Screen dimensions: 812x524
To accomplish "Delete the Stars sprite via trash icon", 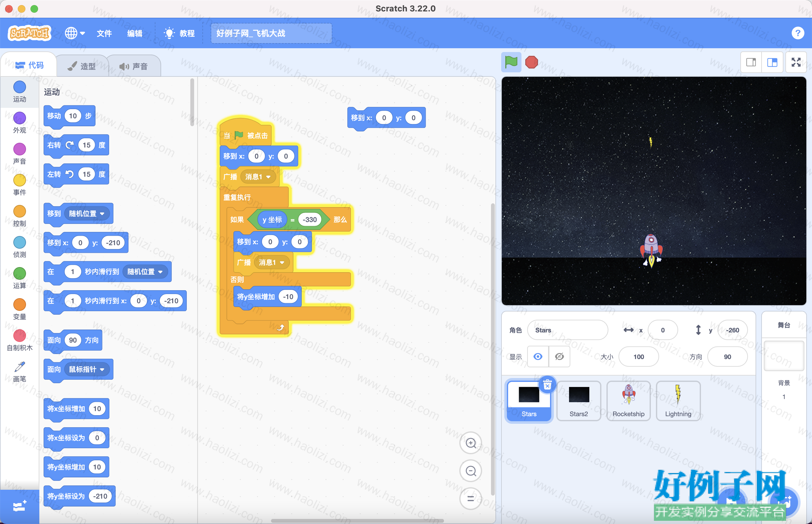I will point(547,385).
